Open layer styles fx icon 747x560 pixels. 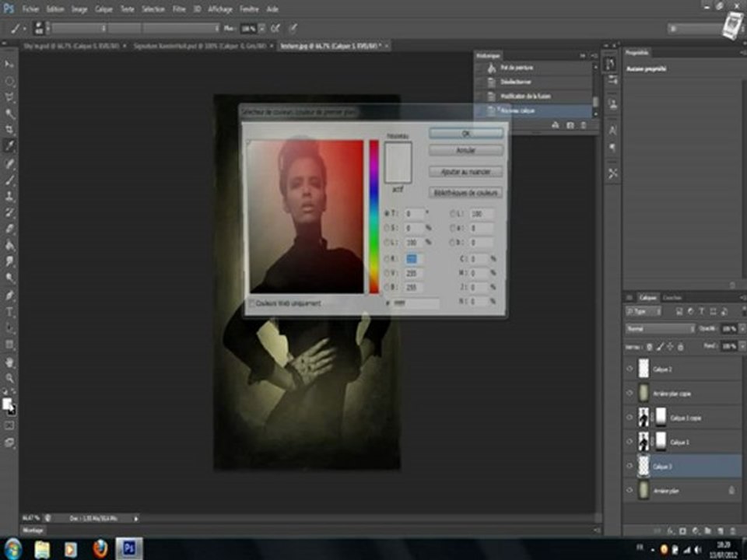click(x=670, y=530)
